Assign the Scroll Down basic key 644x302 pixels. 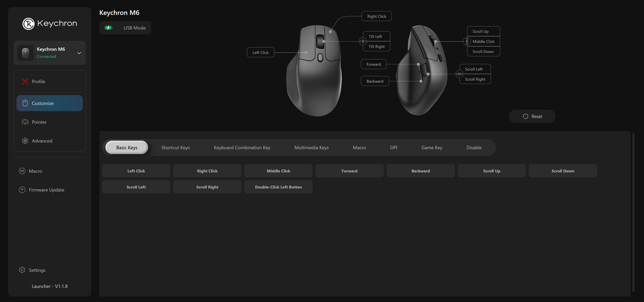563,171
